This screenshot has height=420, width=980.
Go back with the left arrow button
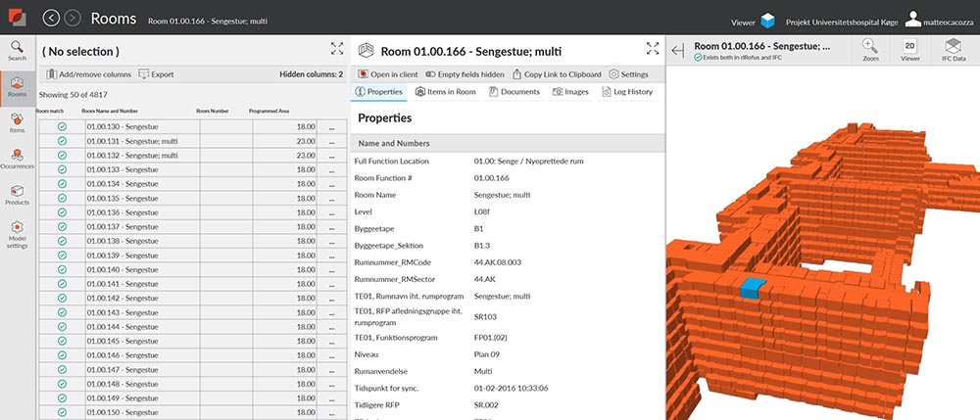pyautogui.click(x=51, y=18)
